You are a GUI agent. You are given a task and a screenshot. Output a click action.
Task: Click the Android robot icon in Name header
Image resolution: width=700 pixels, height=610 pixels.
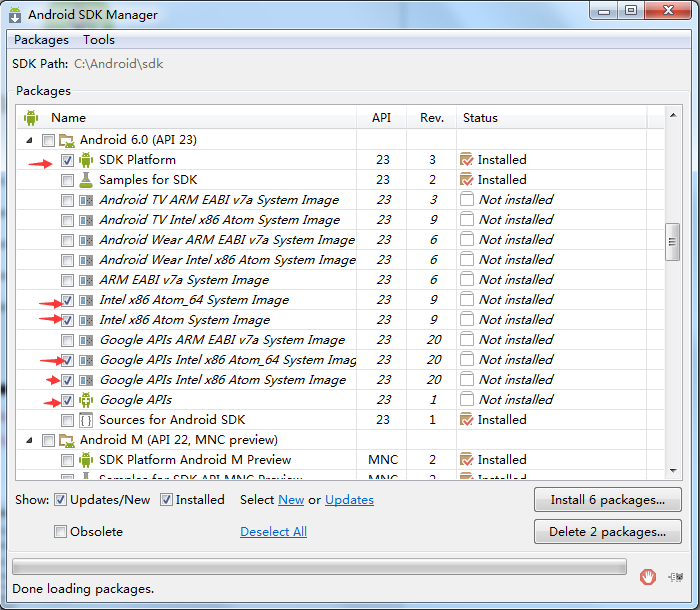tap(31, 118)
